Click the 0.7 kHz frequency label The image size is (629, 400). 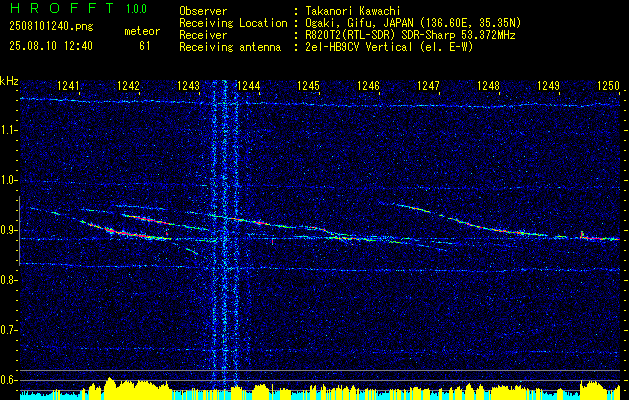tap(8, 330)
